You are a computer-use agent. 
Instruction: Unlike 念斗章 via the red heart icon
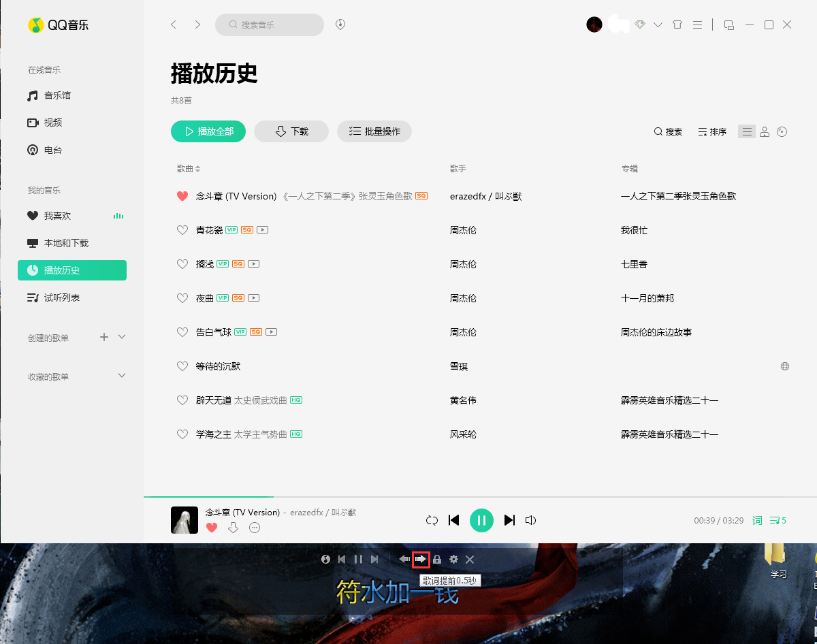[182, 196]
